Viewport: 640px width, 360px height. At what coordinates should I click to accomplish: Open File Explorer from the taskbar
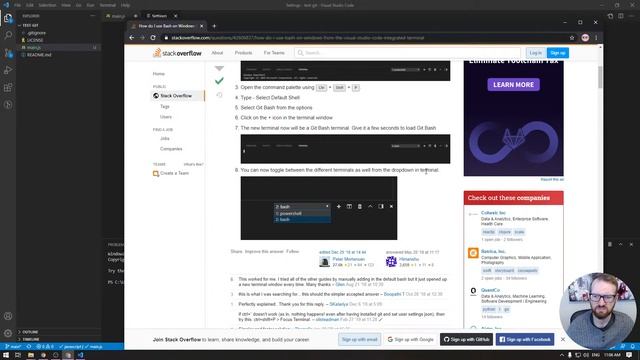click(31, 355)
